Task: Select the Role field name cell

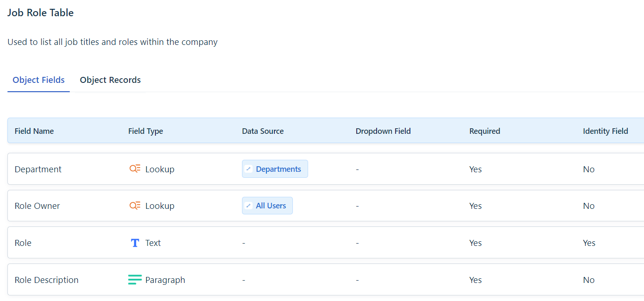Action: [x=23, y=243]
